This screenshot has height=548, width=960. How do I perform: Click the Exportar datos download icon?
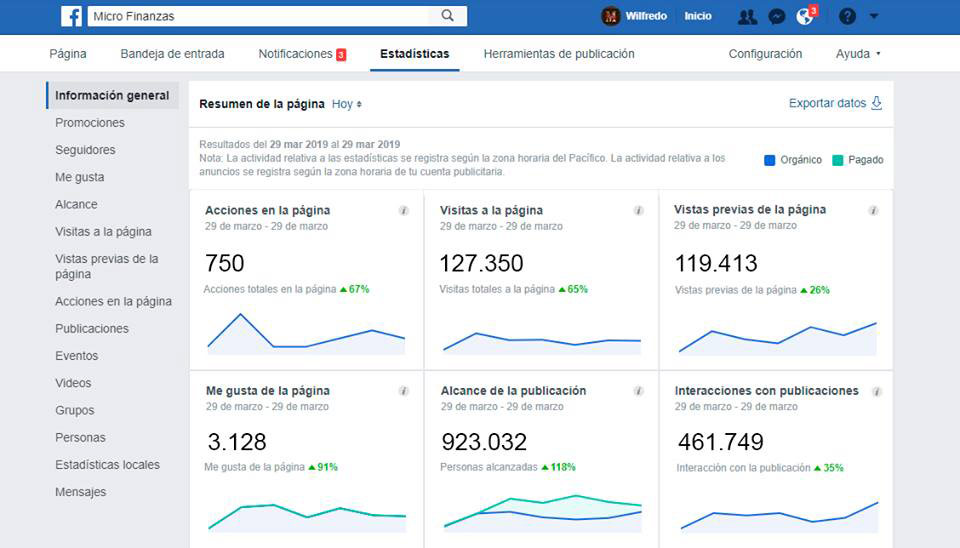pos(877,103)
